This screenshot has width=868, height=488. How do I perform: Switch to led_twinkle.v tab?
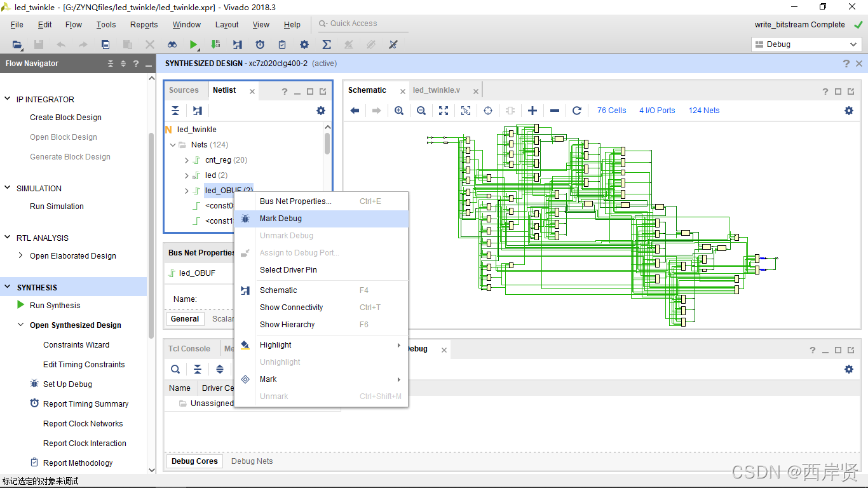point(437,90)
